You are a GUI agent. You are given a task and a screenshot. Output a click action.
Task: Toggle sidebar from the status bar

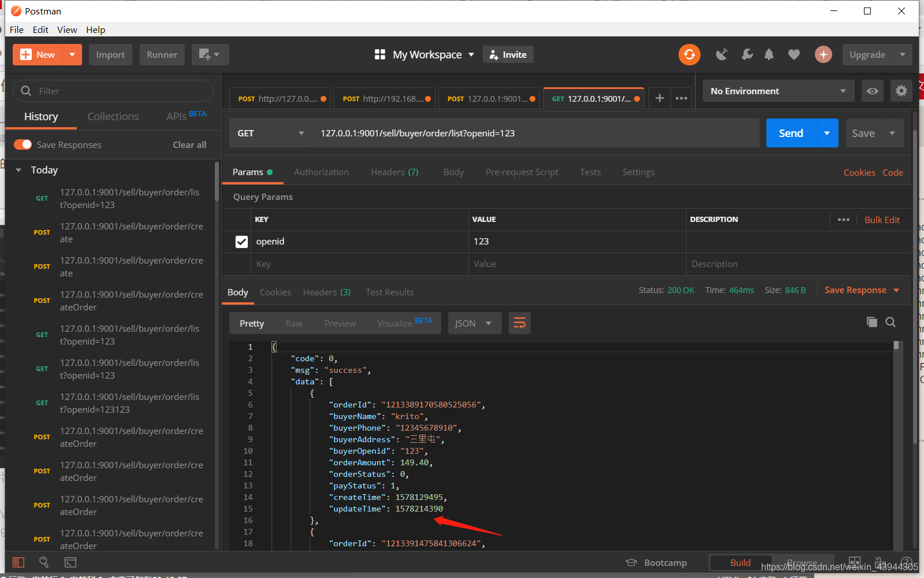click(x=18, y=562)
